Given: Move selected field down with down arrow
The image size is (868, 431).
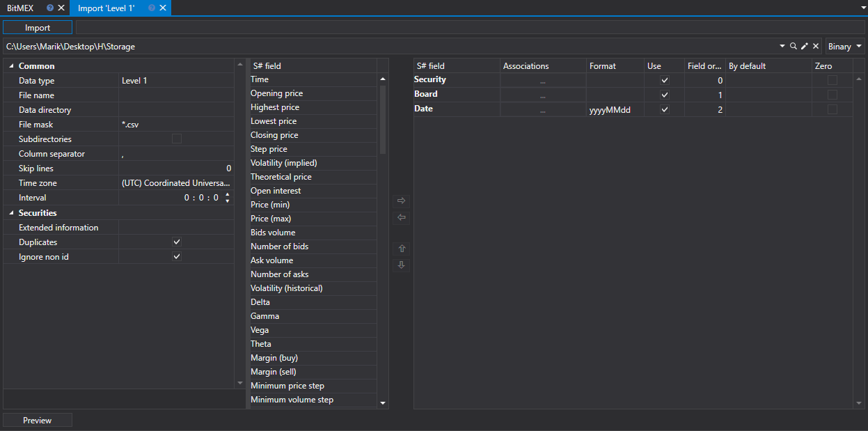Looking at the screenshot, I should click(x=401, y=265).
